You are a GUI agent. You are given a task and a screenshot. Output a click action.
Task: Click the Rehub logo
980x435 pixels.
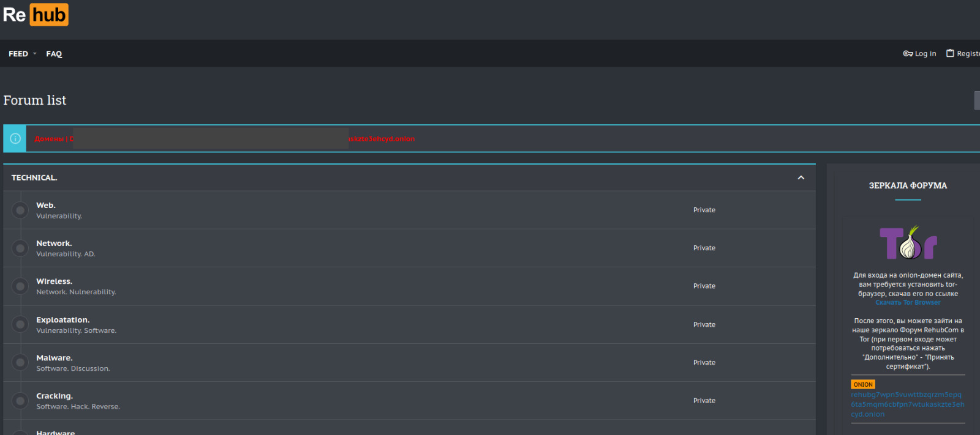(36, 15)
